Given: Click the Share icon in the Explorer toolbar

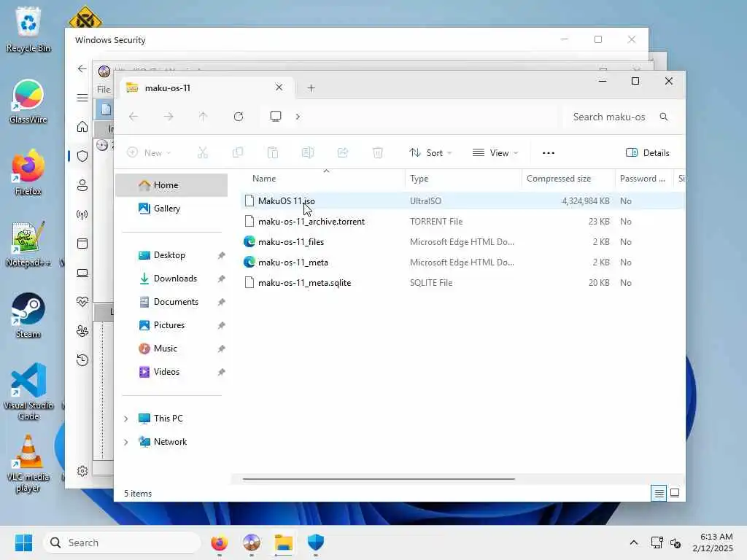Looking at the screenshot, I should [343, 152].
